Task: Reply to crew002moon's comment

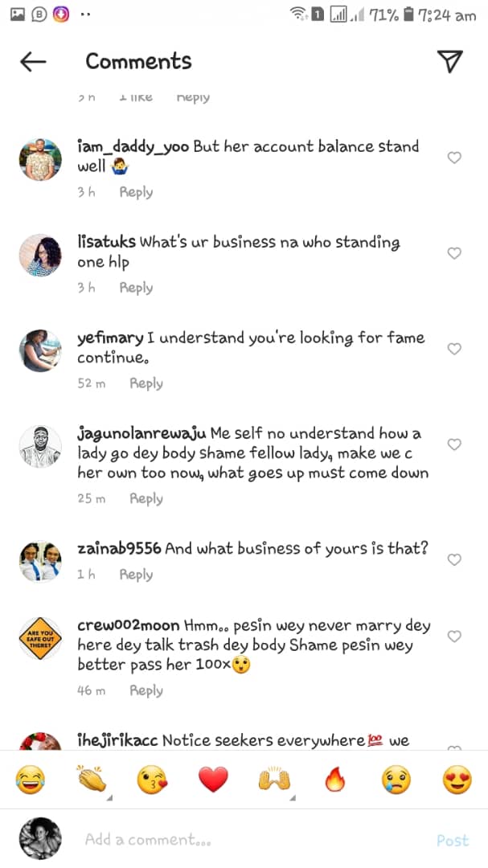Action: [x=146, y=690]
